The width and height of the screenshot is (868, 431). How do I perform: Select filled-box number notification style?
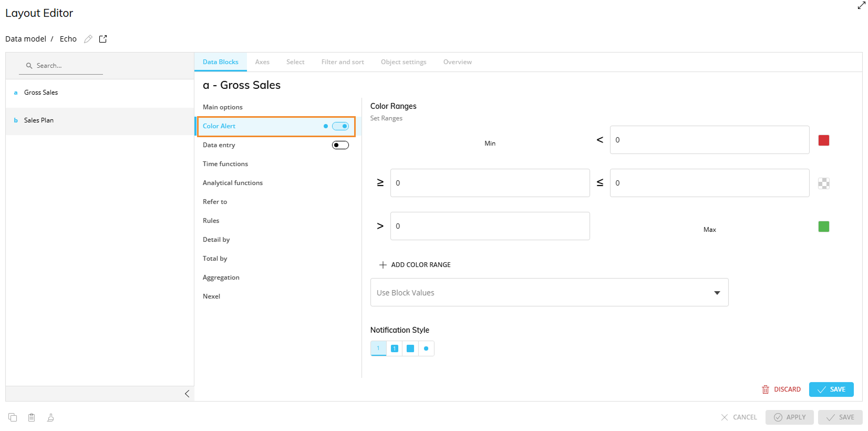(x=395, y=348)
